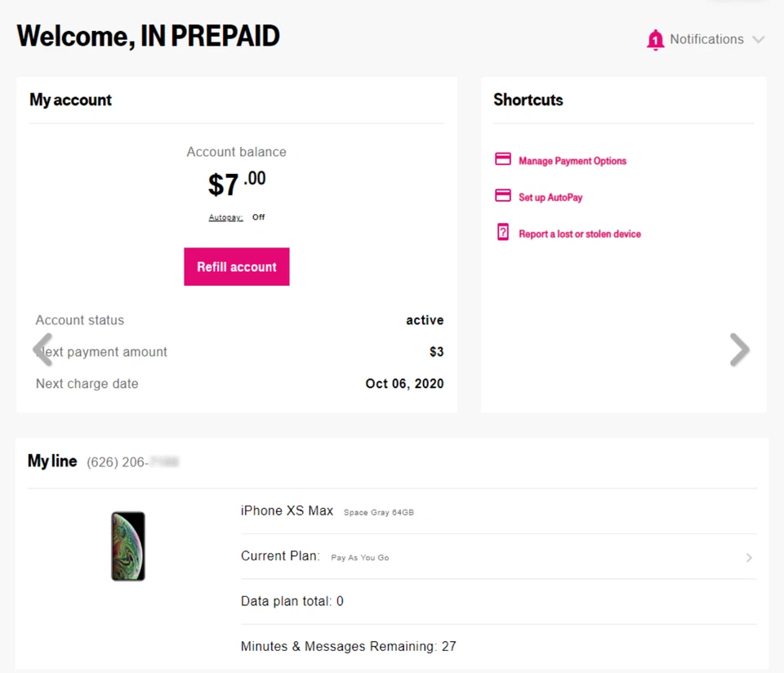Click the Minutes & Messages Remaining counter

(x=348, y=645)
